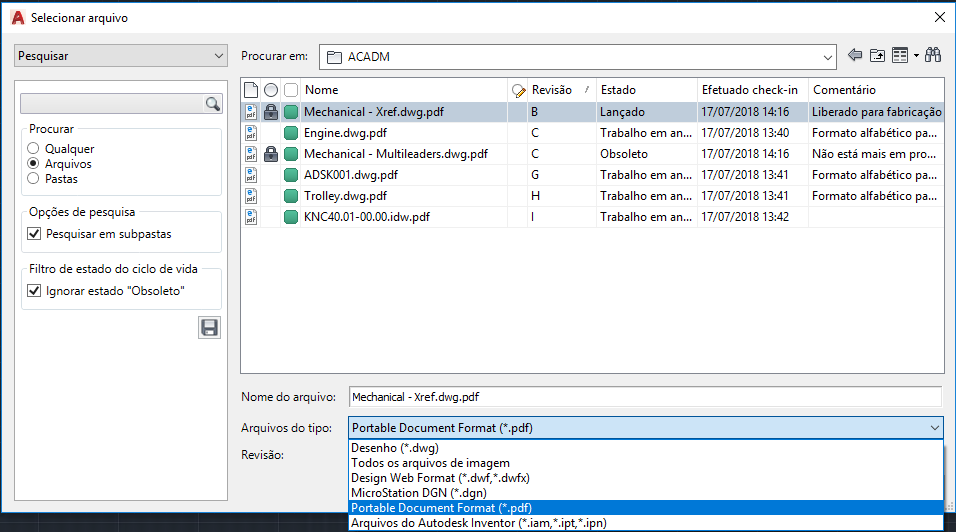Viewport: 956px width, 532px height.
Task: Click the PDF file icon for KNC40.01-00.00.idw.pdf
Action: tap(251, 217)
